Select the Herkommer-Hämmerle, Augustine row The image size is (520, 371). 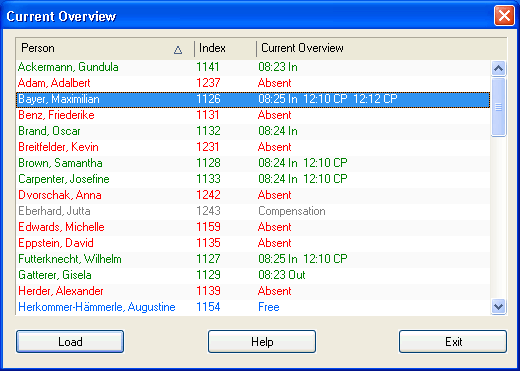click(x=253, y=307)
